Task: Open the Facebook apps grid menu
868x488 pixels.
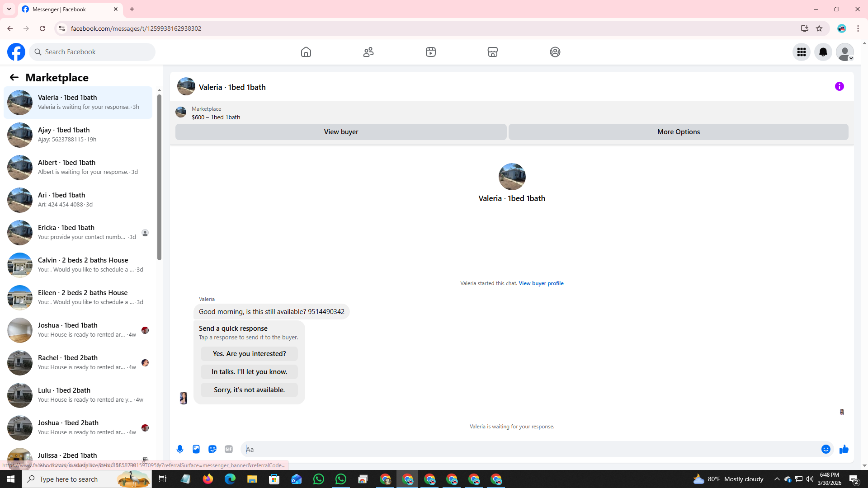Action: [x=801, y=52]
